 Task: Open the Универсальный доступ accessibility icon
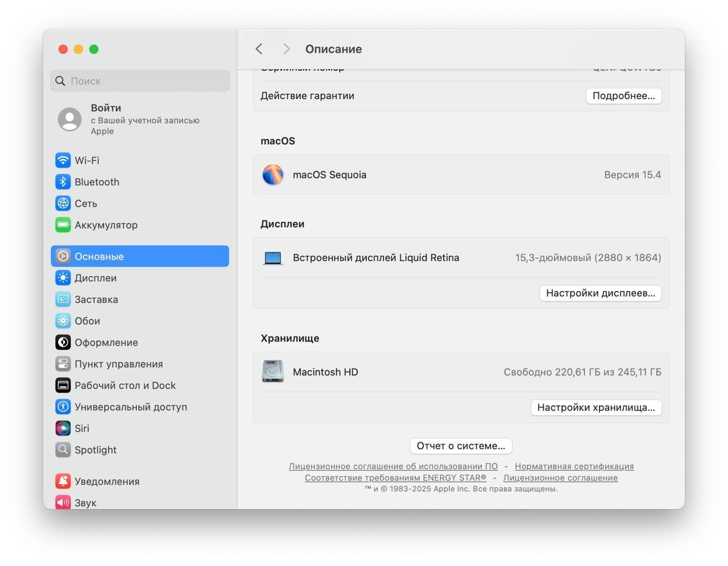coord(63,407)
